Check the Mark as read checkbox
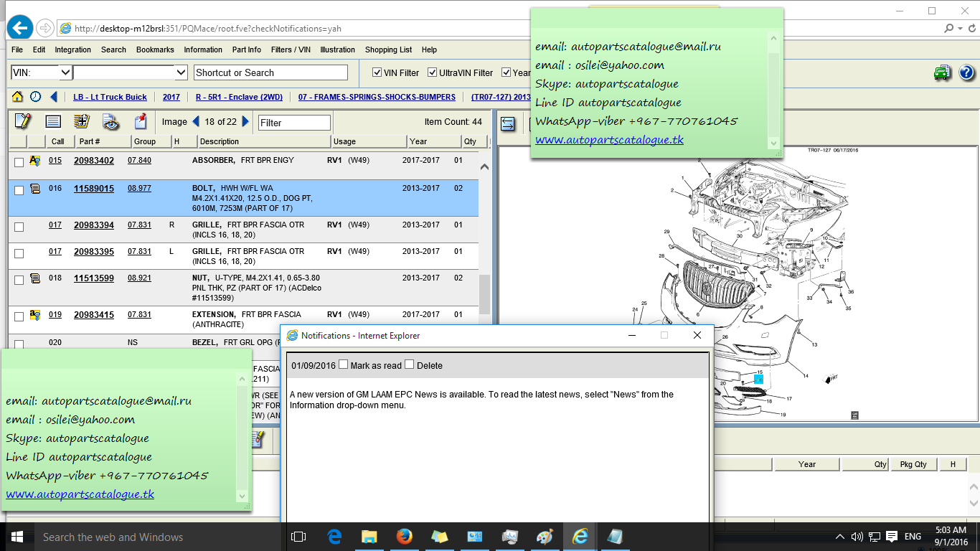The height and width of the screenshot is (551, 980). (x=343, y=364)
